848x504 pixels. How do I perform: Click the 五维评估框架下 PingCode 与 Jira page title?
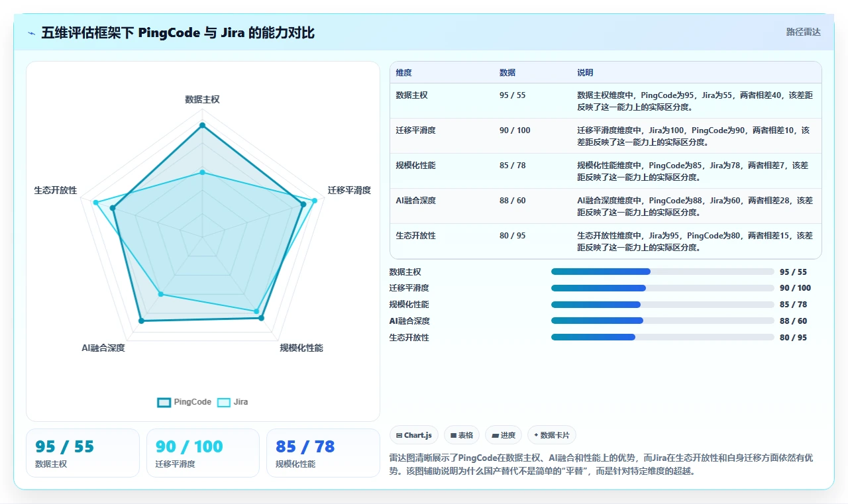pos(178,32)
